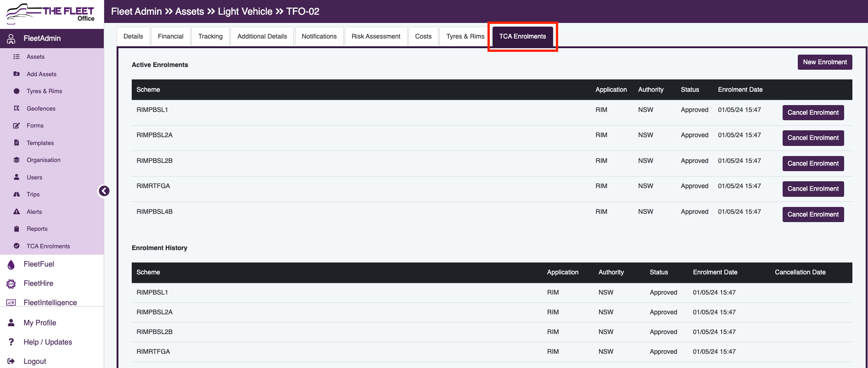The height and width of the screenshot is (368, 868).
Task: Open the Details tab
Action: 133,36
